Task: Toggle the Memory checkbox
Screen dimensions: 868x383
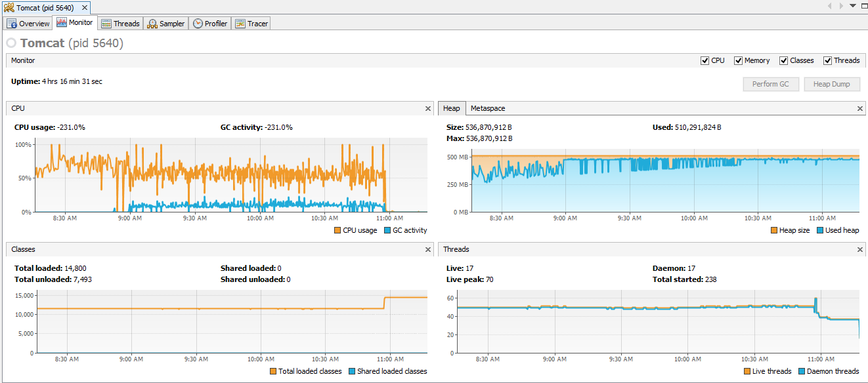Action: click(738, 60)
